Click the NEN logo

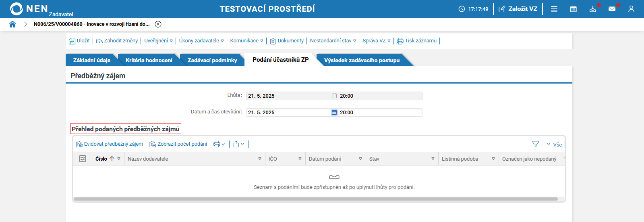29,9
